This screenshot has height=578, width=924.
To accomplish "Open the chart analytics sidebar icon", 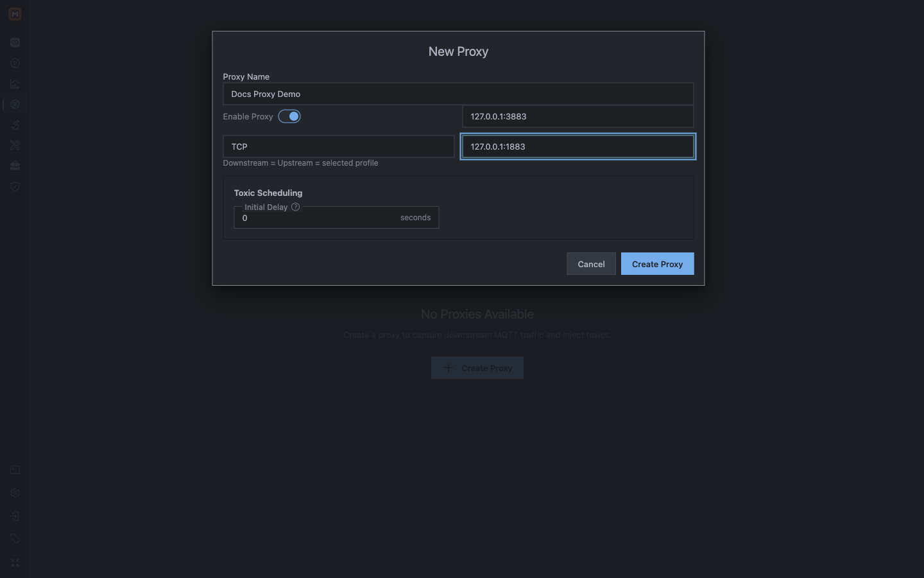I will (x=15, y=83).
